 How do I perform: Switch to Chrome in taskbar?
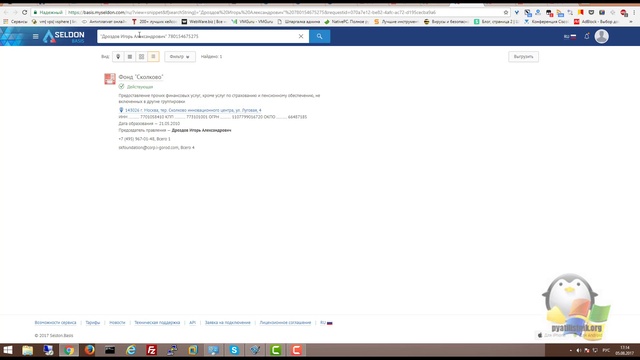[69, 350]
